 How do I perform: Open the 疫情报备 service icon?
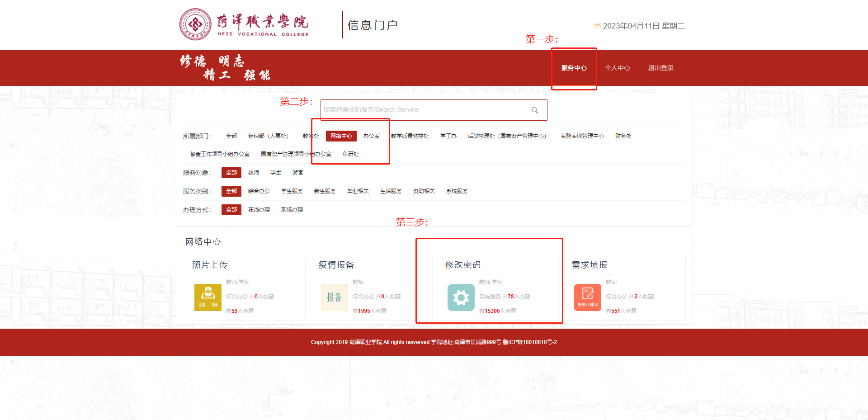334,297
